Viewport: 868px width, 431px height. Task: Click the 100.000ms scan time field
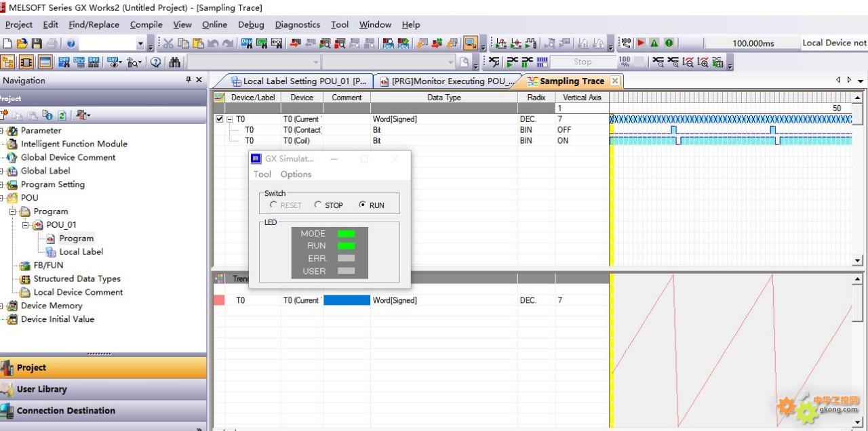coord(753,43)
